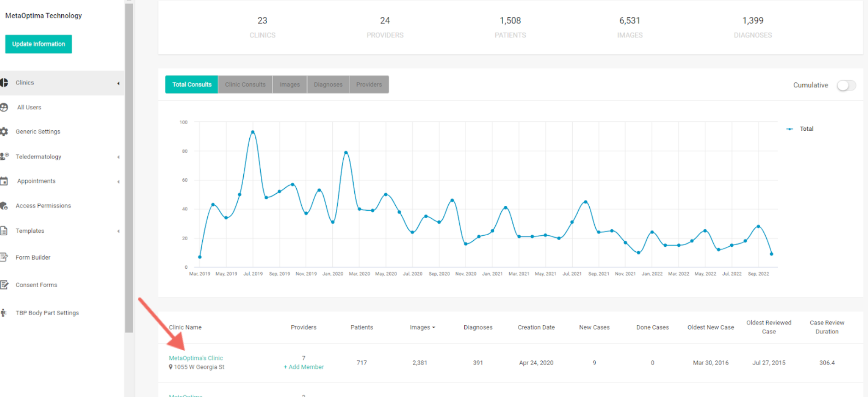Sort by the New Cases column header

point(594,327)
